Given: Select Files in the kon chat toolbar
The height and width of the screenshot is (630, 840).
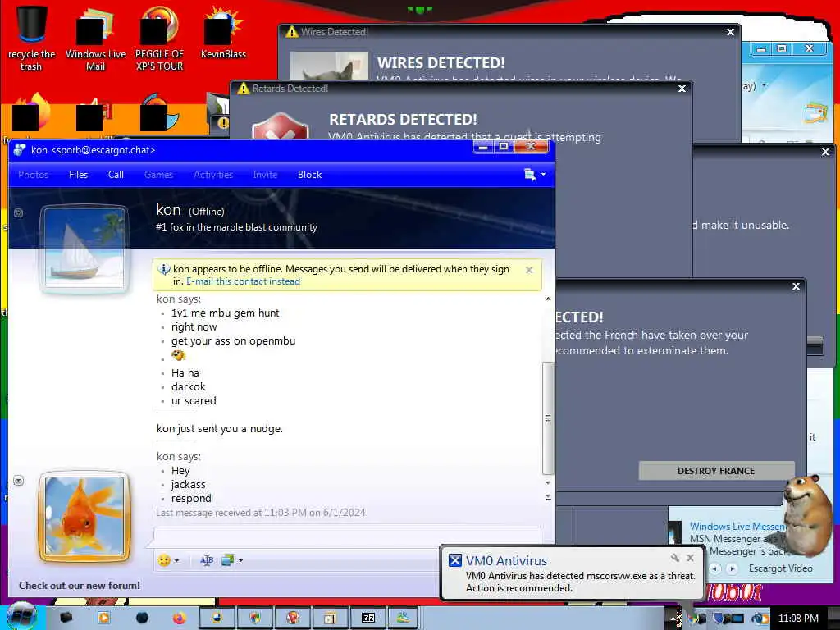Looking at the screenshot, I should (78, 175).
